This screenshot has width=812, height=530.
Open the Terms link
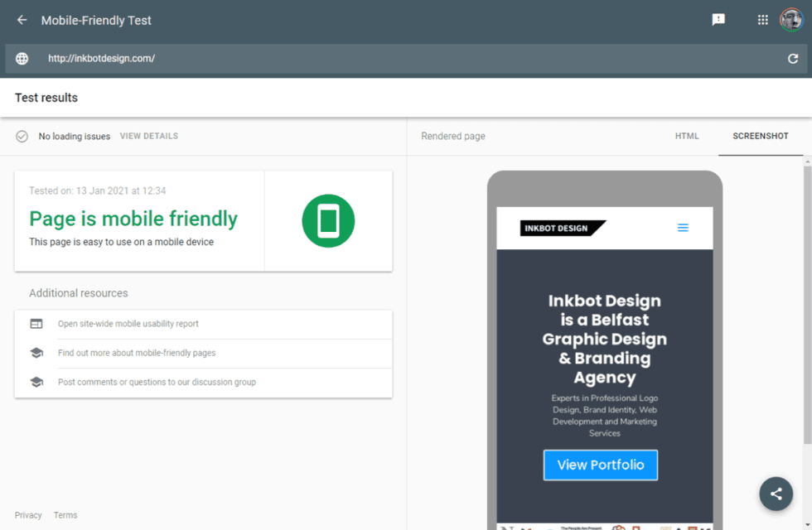pos(65,515)
